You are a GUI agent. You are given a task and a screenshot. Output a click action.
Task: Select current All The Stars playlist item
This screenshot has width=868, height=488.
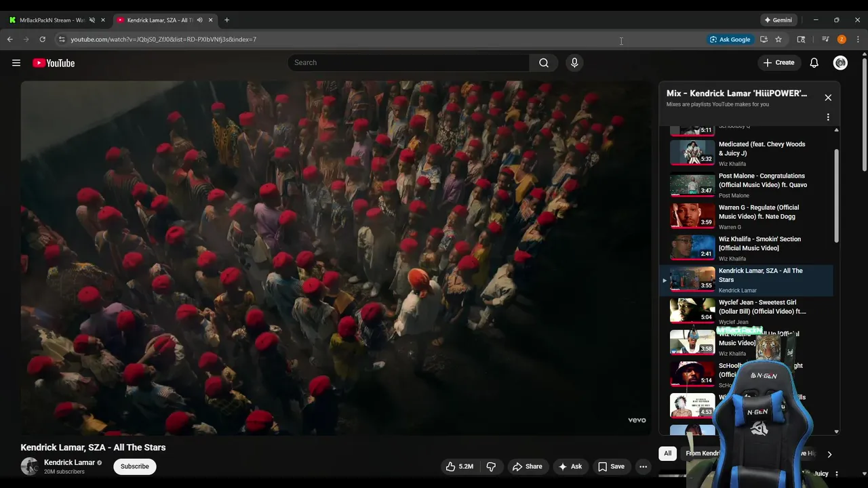tap(746, 280)
